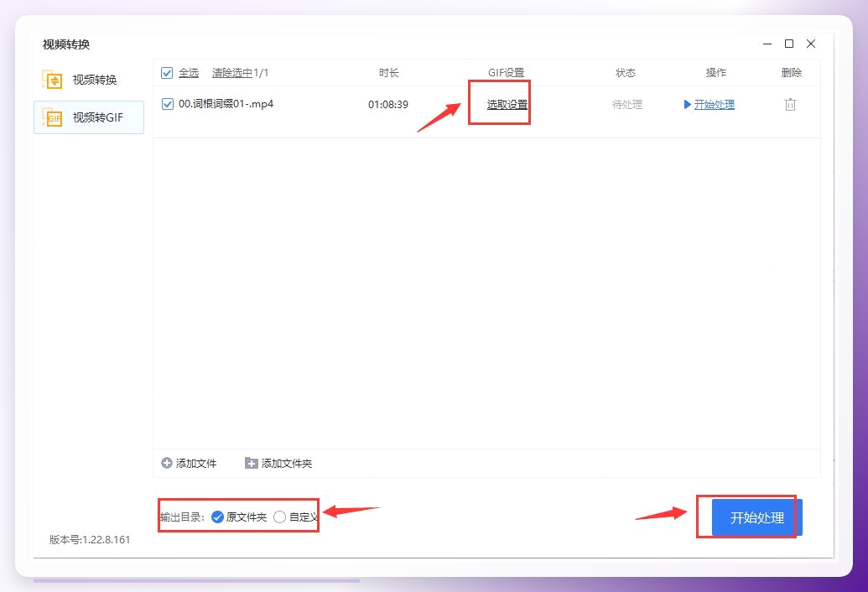
Task: Switch to the 视频转GIF tab
Action: point(89,117)
